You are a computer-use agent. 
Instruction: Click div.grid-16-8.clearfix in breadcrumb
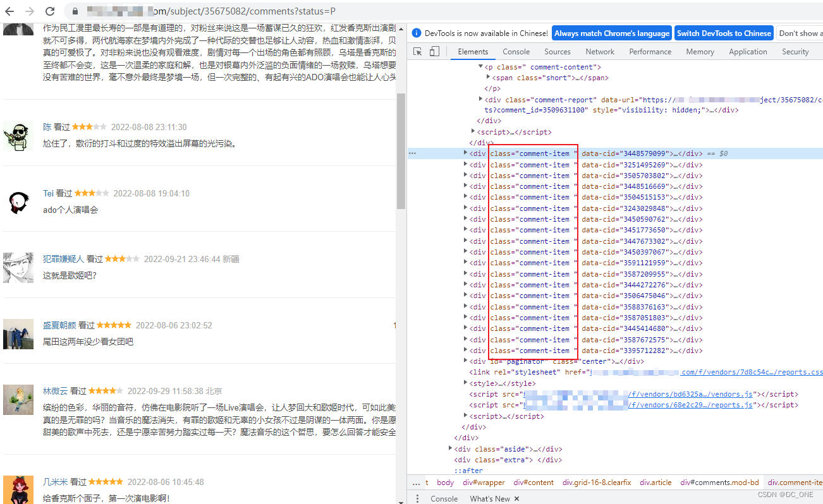597,483
